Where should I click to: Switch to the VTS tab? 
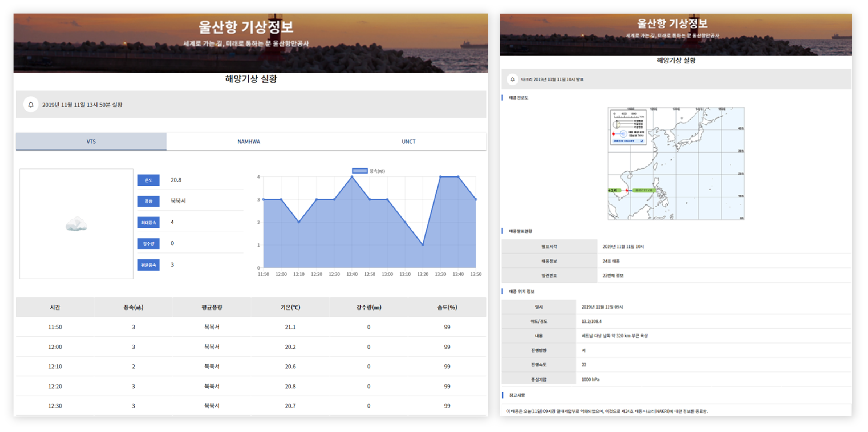(x=91, y=141)
